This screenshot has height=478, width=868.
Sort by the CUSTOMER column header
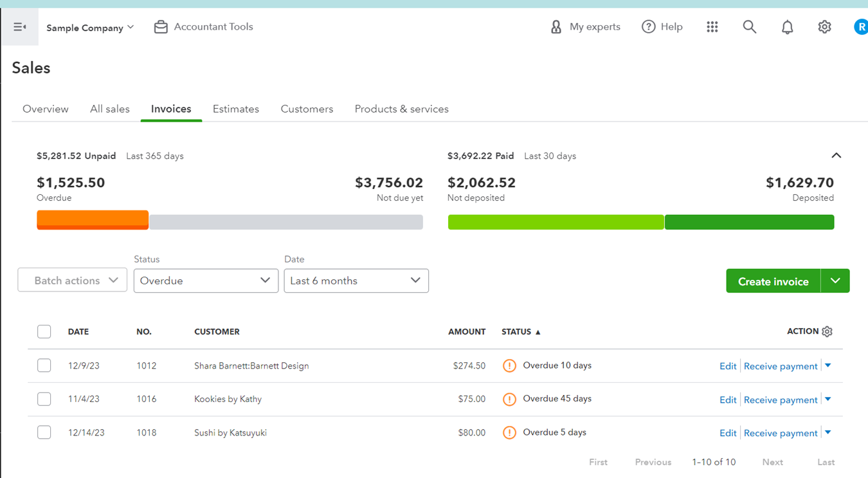217,332
